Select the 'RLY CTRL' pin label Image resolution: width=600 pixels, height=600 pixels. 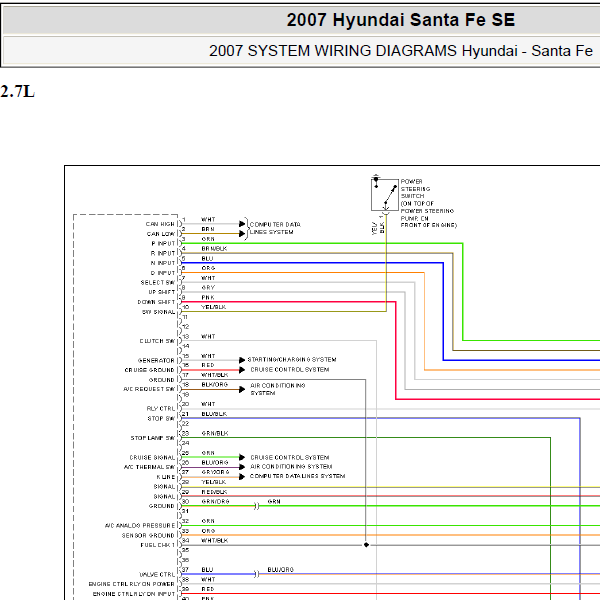(161, 409)
